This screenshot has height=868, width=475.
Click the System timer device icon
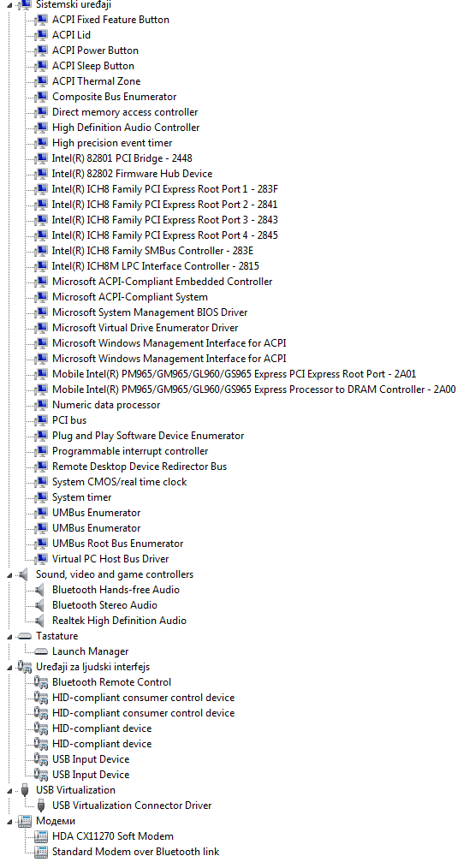click(x=41, y=497)
